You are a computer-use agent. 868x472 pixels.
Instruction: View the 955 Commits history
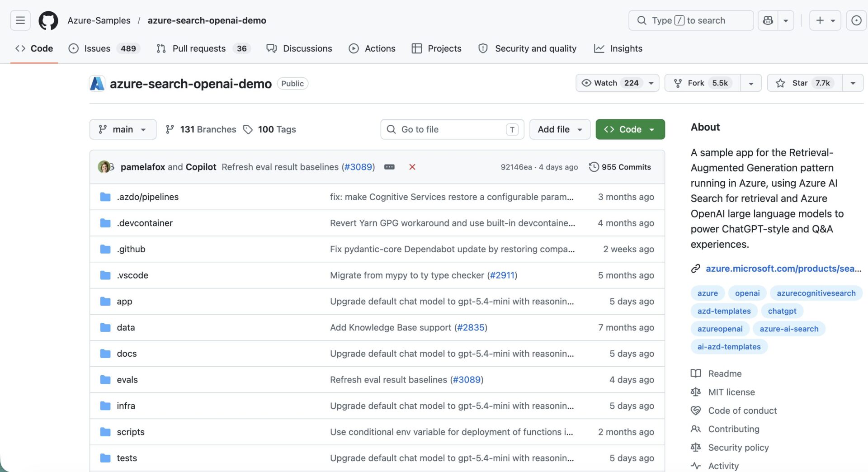click(620, 167)
